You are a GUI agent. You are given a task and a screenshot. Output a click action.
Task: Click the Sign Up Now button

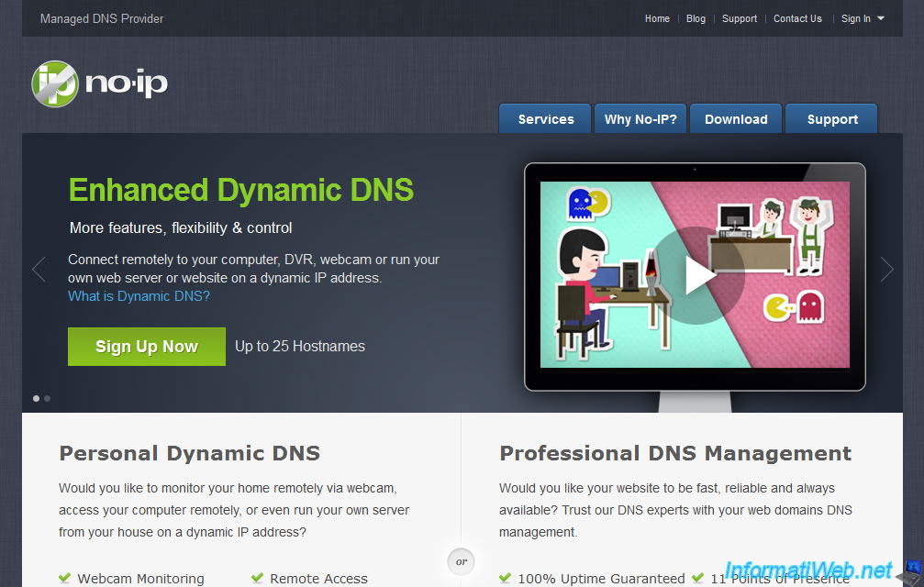click(x=147, y=346)
